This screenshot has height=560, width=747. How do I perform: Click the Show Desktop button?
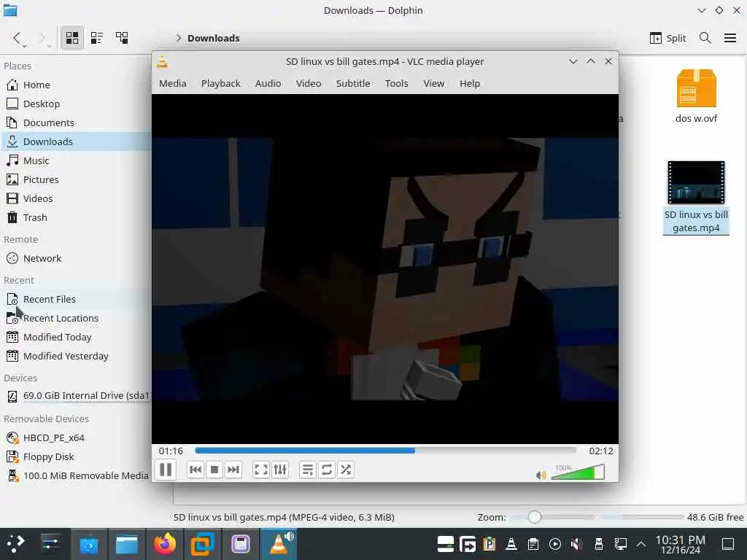point(728,544)
